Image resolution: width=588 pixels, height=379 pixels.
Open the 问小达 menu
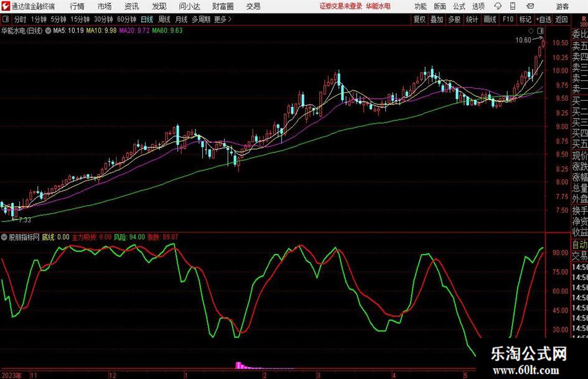[190, 6]
